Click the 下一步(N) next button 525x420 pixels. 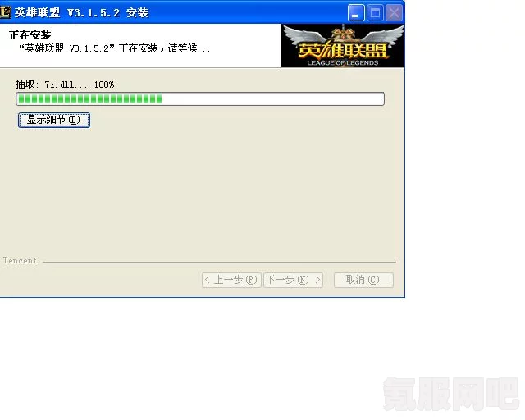[x=294, y=280]
